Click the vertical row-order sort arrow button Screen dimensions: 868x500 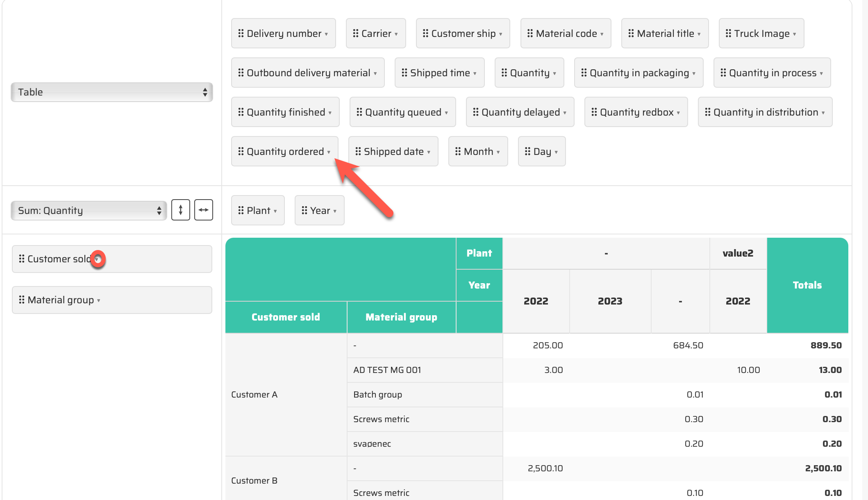[180, 210]
